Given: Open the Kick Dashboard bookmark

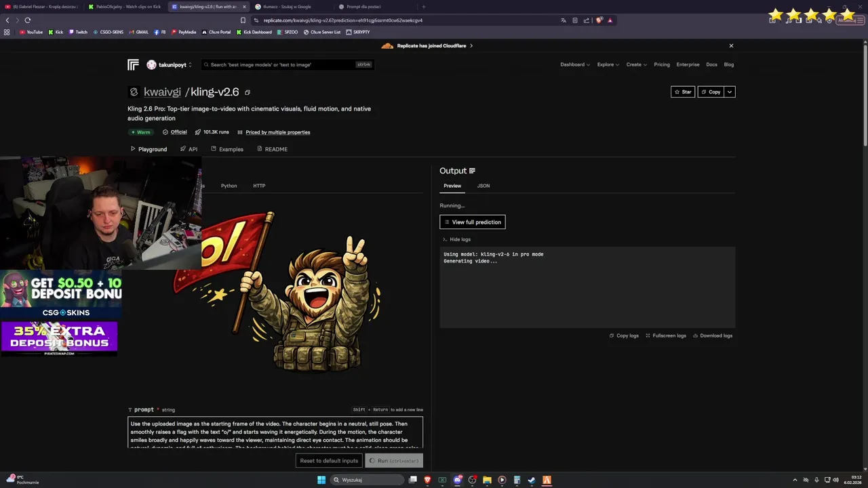Looking at the screenshot, I should click(254, 32).
